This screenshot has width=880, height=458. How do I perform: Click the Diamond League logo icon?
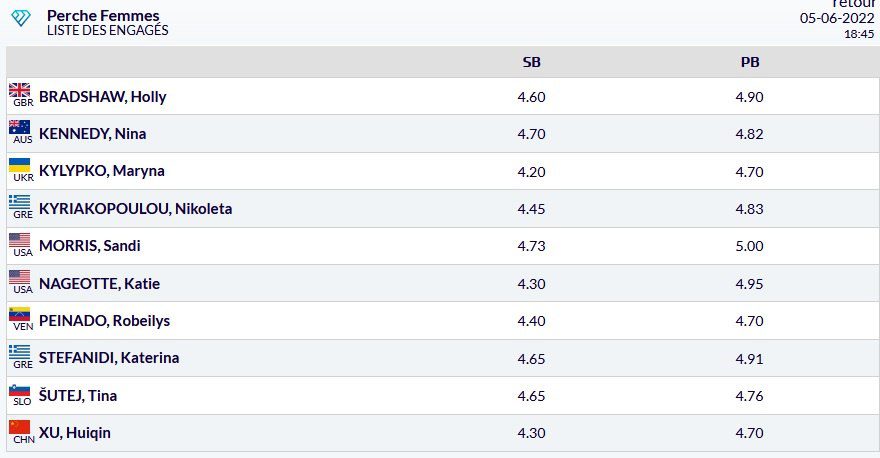[x=21, y=18]
